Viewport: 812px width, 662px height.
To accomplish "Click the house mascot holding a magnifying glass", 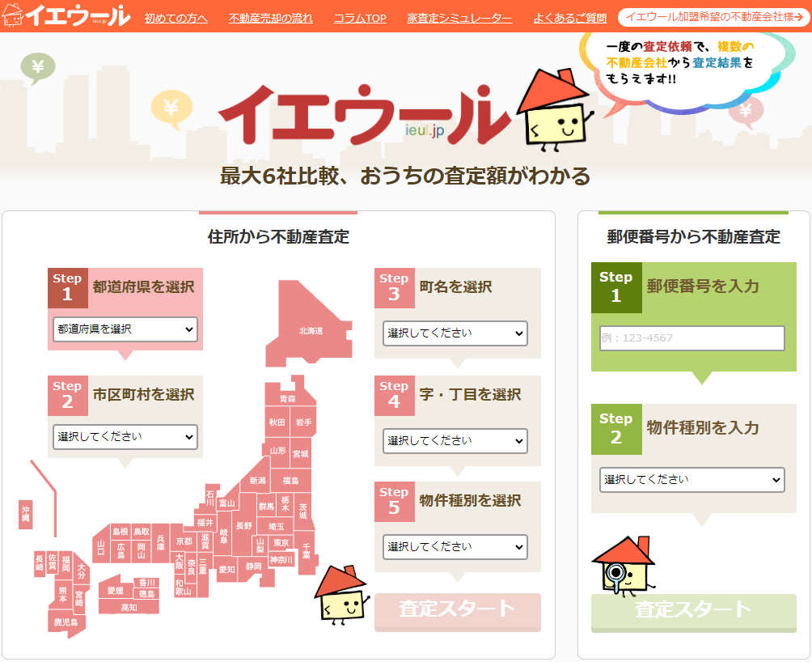I will (623, 565).
